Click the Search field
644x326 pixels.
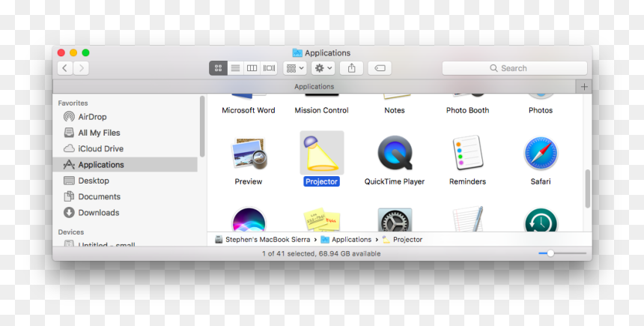click(x=514, y=68)
